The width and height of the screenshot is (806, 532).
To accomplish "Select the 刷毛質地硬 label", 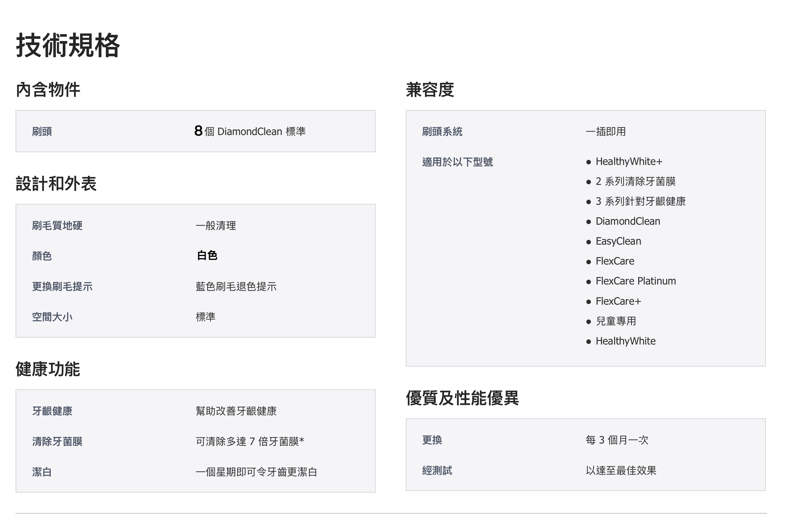I will tap(57, 226).
